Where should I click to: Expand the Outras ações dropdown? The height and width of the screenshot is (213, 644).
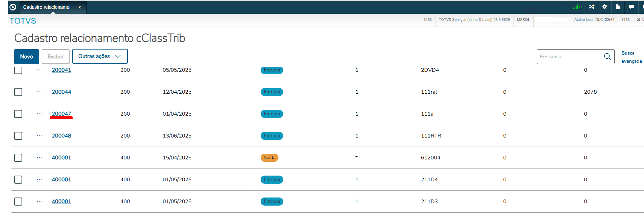100,56
